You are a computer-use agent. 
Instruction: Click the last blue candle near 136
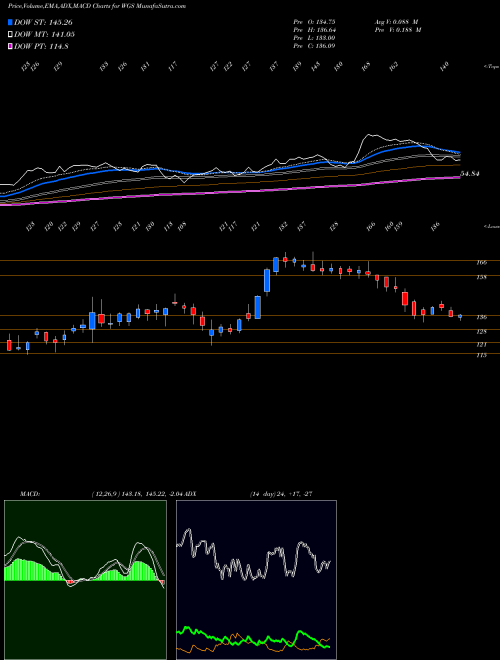460,316
